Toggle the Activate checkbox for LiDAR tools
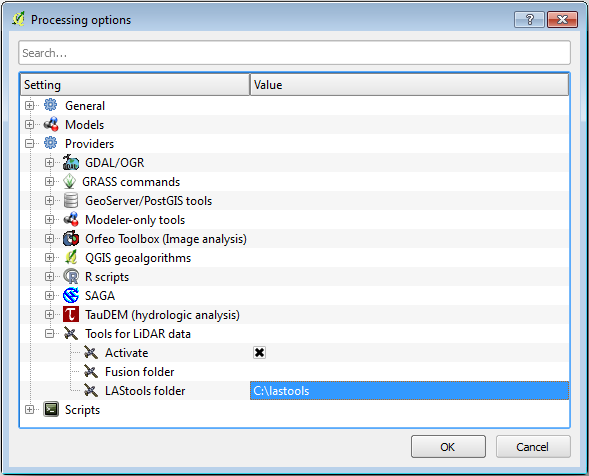 [259, 352]
